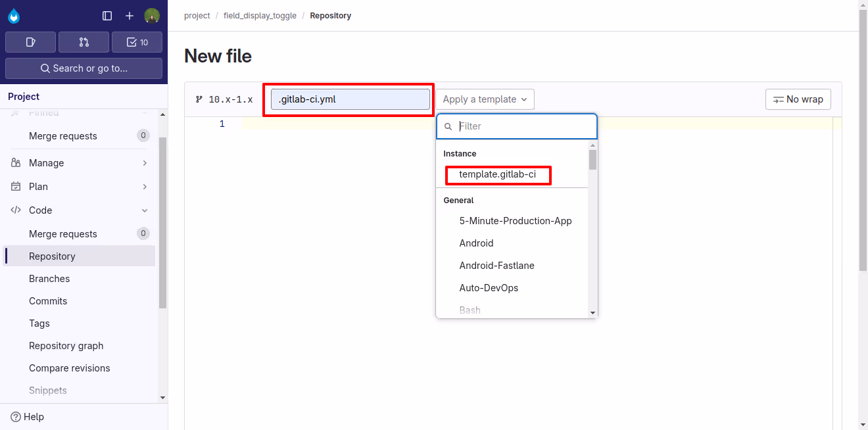The image size is (868, 430).
Task: Click template list scroll up arrow
Action: click(592, 145)
